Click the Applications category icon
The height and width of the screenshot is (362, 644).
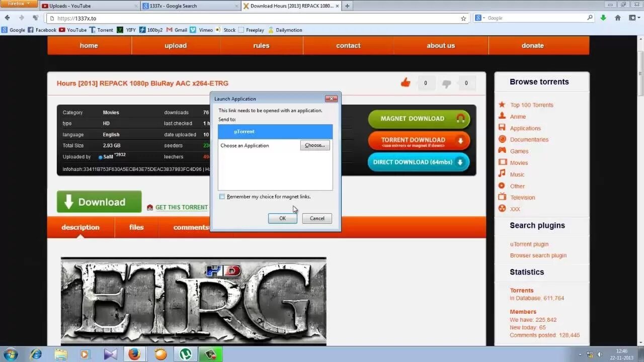(502, 128)
